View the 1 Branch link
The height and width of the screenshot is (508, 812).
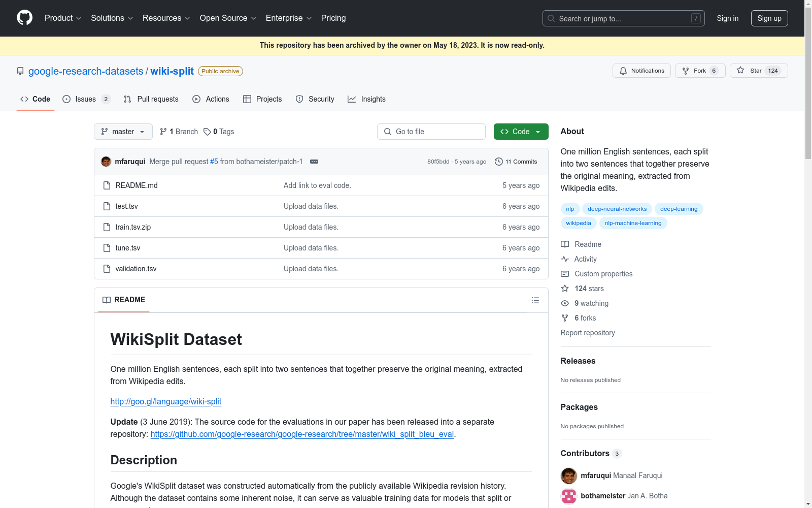(179, 132)
